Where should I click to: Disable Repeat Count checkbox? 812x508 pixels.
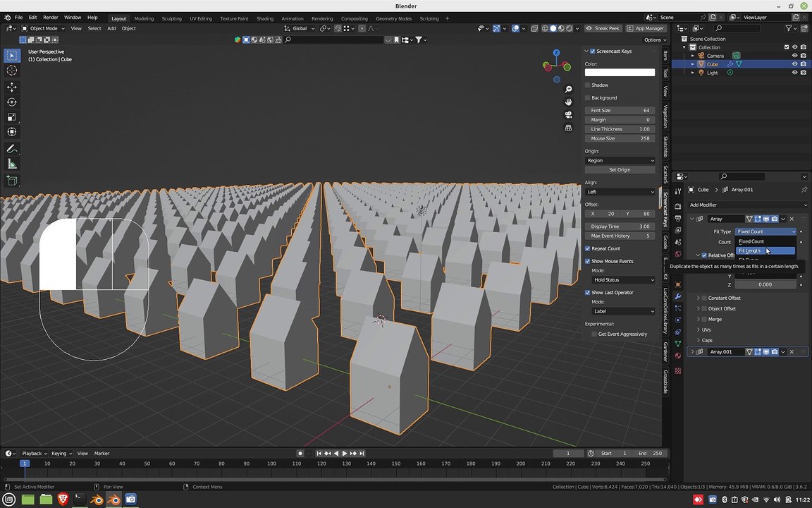(x=588, y=248)
